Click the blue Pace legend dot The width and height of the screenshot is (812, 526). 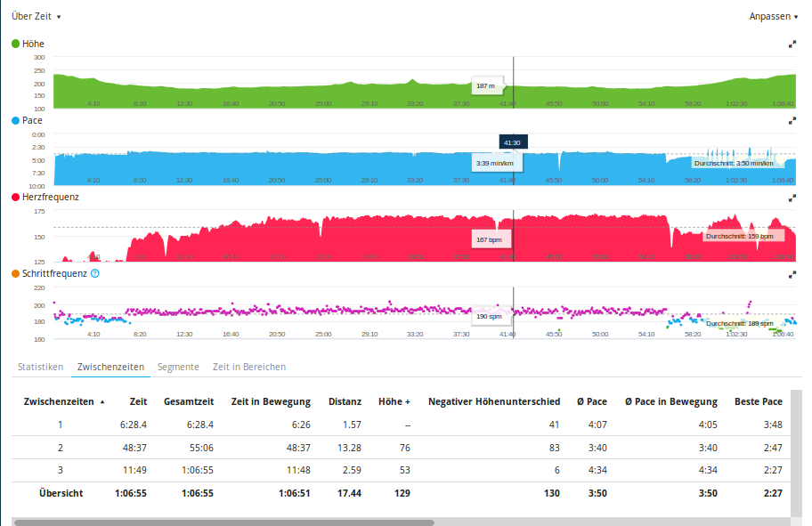15,120
